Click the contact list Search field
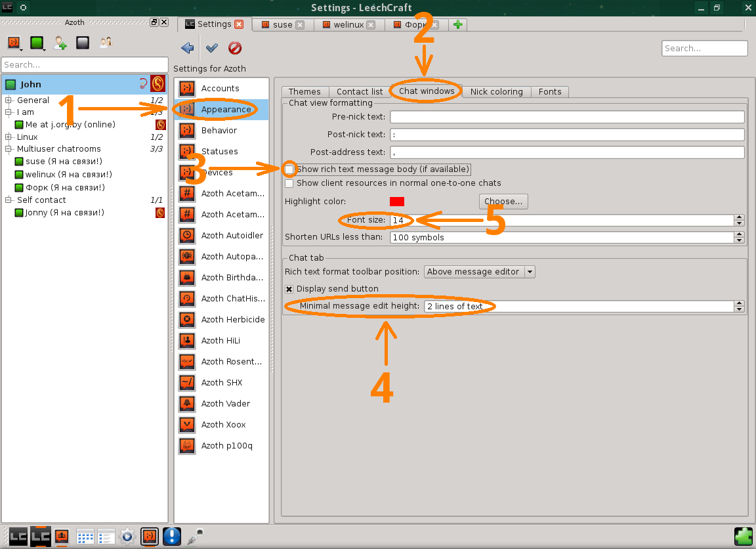756x549 pixels. tap(85, 64)
